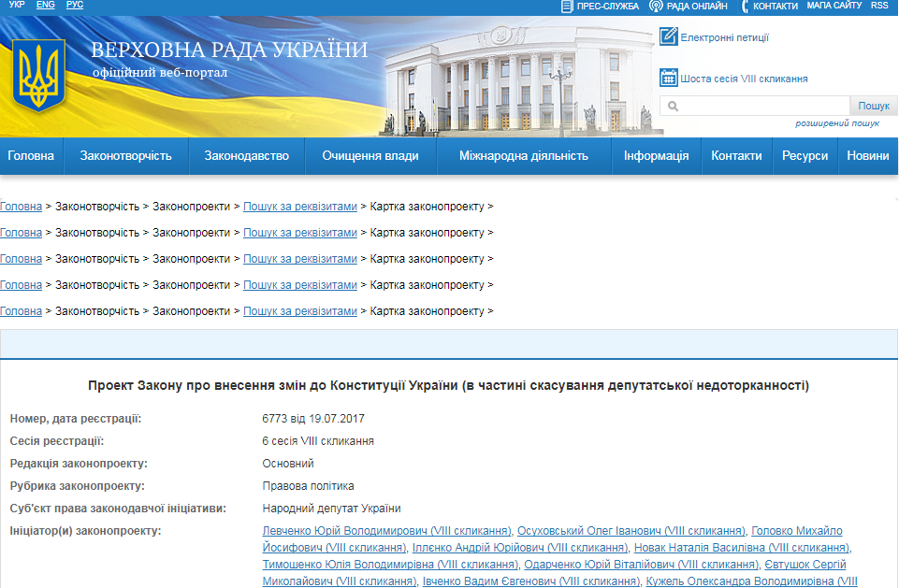Viewport: 899px width, 588px height.
Task: Open initiator Тимошенко Юлія Володимирівна link
Action: 390,565
